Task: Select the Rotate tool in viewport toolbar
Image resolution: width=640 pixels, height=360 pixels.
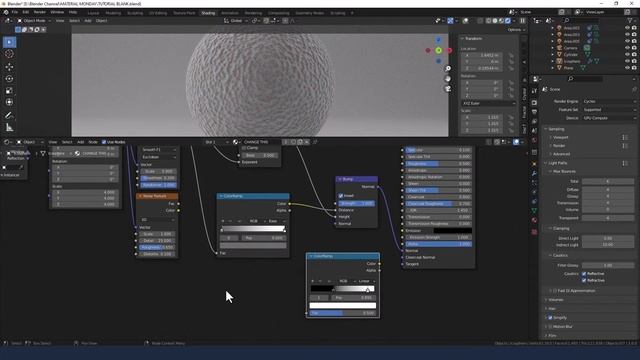Action: (9, 78)
